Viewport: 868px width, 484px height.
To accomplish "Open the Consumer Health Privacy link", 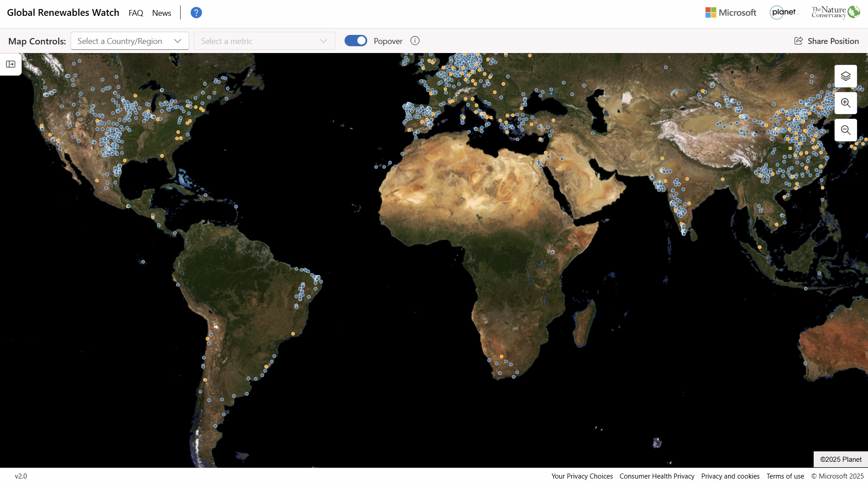I will (657, 476).
